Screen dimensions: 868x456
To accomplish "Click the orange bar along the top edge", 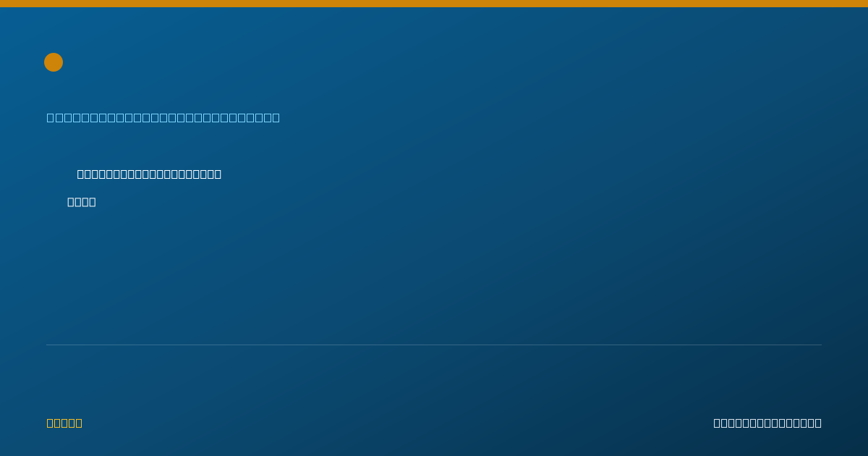I will [x=434, y=4].
